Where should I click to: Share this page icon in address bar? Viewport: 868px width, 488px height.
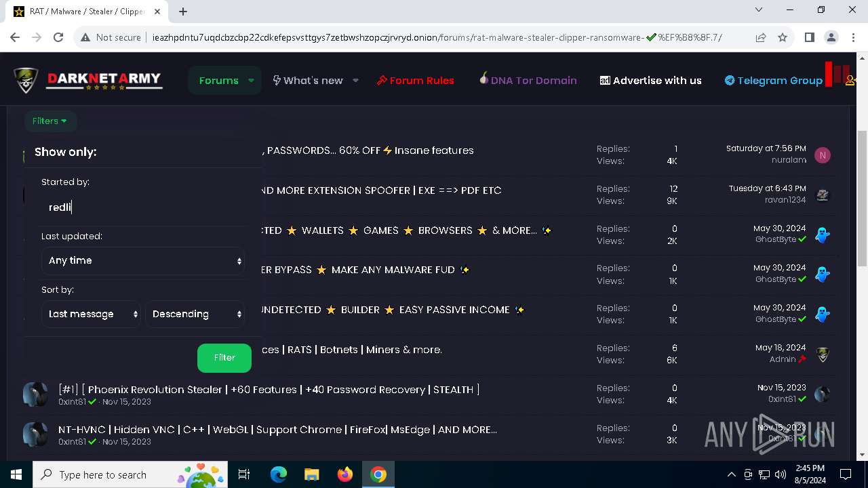click(x=761, y=37)
